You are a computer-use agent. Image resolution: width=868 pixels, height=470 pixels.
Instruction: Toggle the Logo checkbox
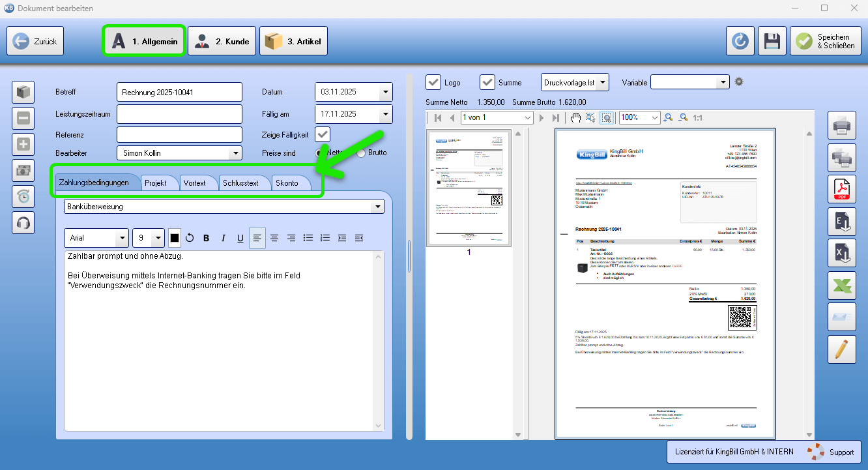click(x=433, y=82)
